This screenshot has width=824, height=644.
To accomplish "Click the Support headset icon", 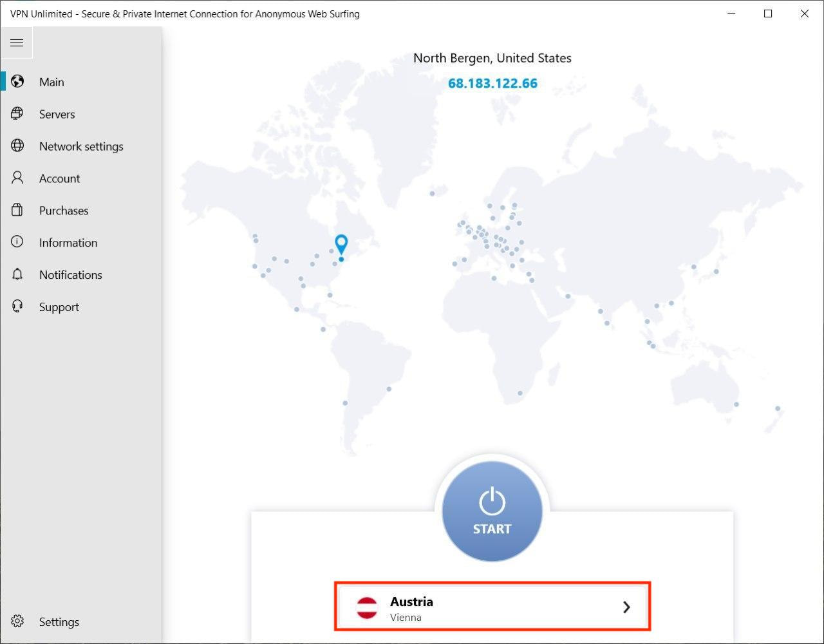I will [x=17, y=307].
